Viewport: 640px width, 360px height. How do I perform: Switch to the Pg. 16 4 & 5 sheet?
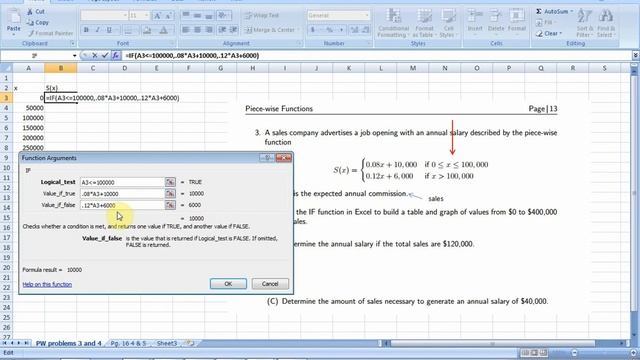(128, 343)
